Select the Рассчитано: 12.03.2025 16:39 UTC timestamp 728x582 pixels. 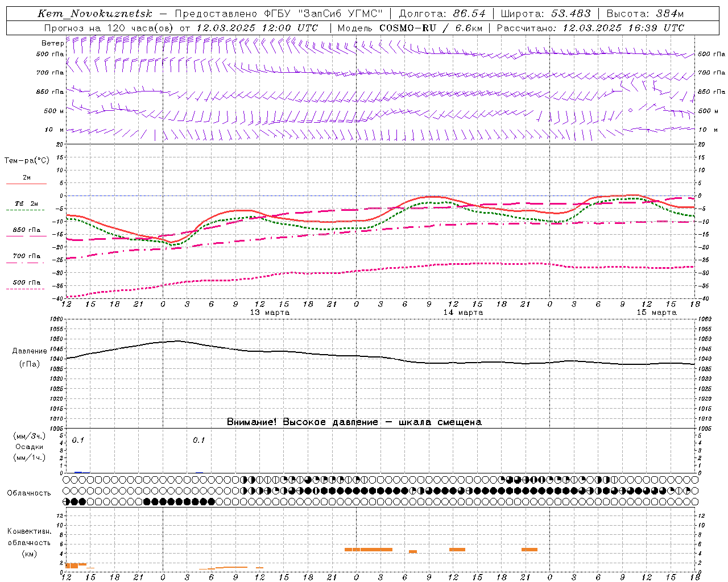pyautogui.click(x=590, y=28)
